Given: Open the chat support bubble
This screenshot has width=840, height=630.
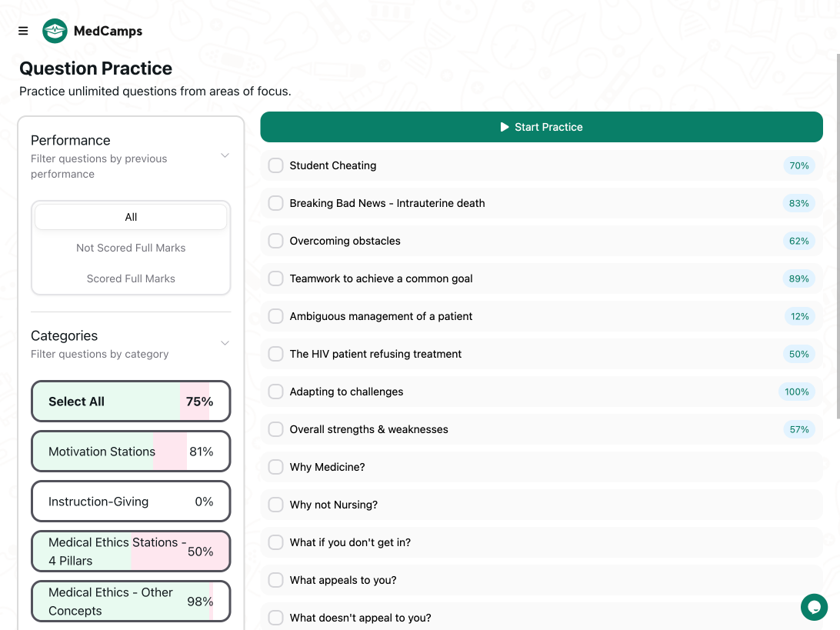Looking at the screenshot, I should coord(814,607).
